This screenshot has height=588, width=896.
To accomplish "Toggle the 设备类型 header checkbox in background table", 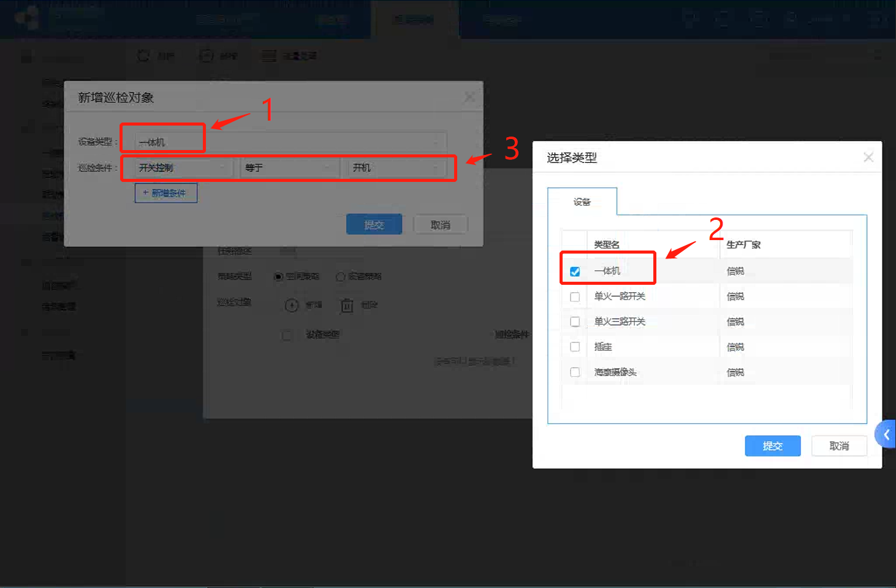I will [x=287, y=335].
